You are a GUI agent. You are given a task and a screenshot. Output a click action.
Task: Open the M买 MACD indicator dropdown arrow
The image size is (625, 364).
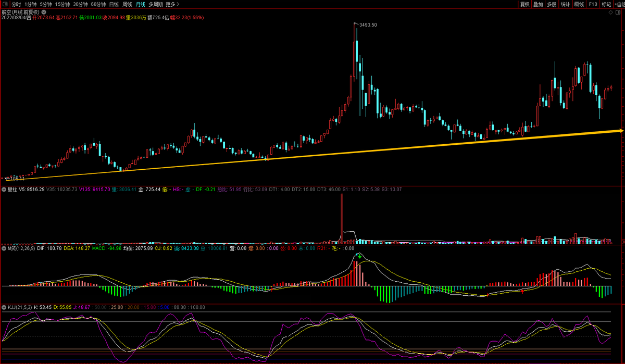pos(4,248)
